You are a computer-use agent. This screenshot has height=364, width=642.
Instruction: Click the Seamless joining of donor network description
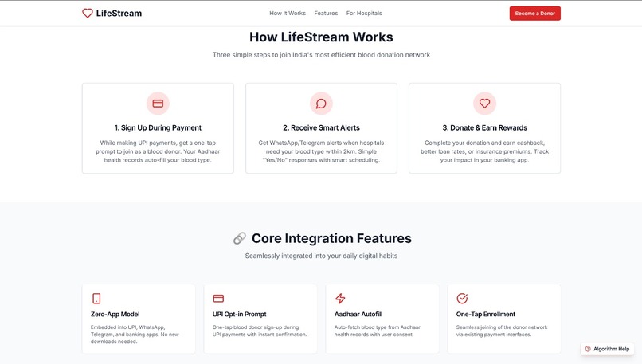502,331
